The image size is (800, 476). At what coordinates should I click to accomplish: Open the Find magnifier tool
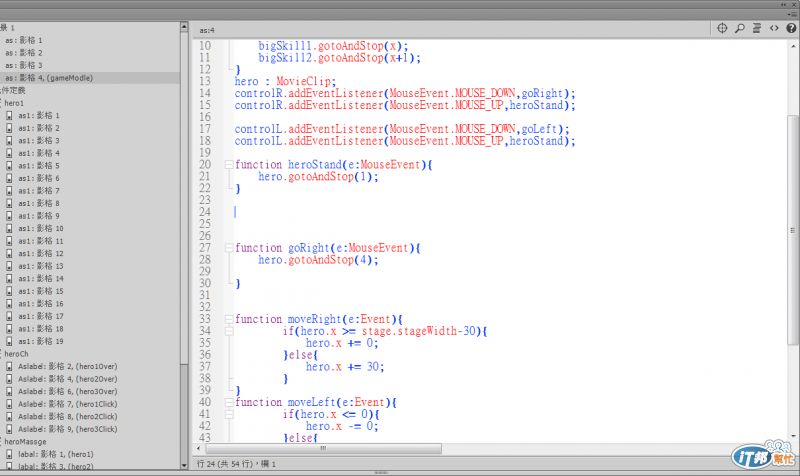(739, 28)
